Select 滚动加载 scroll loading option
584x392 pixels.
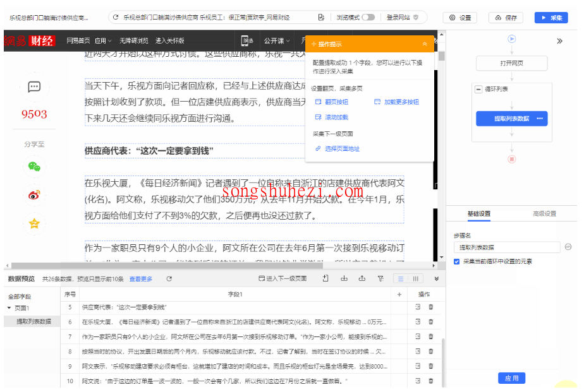(331, 117)
